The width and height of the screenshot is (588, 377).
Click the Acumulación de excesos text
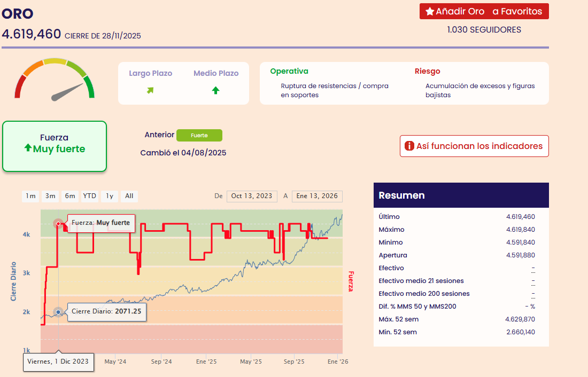480,90
